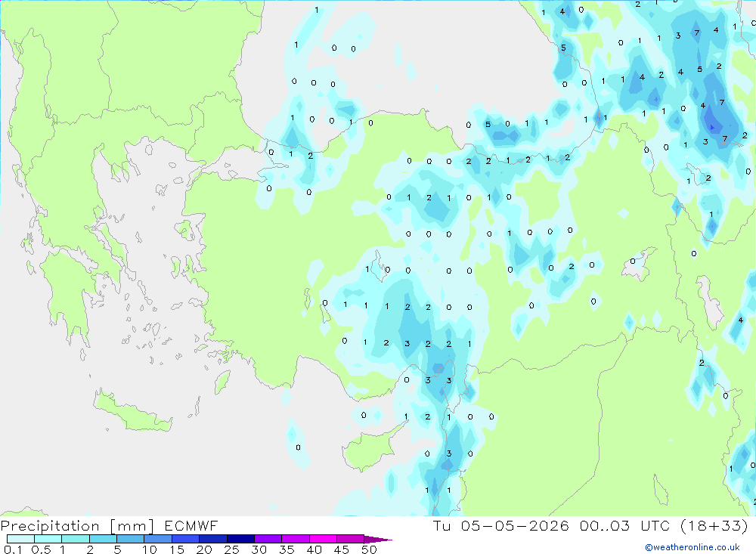Select the 40–45 mm magenta legend swatch
The height and width of the screenshot is (554, 756).
(x=323, y=539)
